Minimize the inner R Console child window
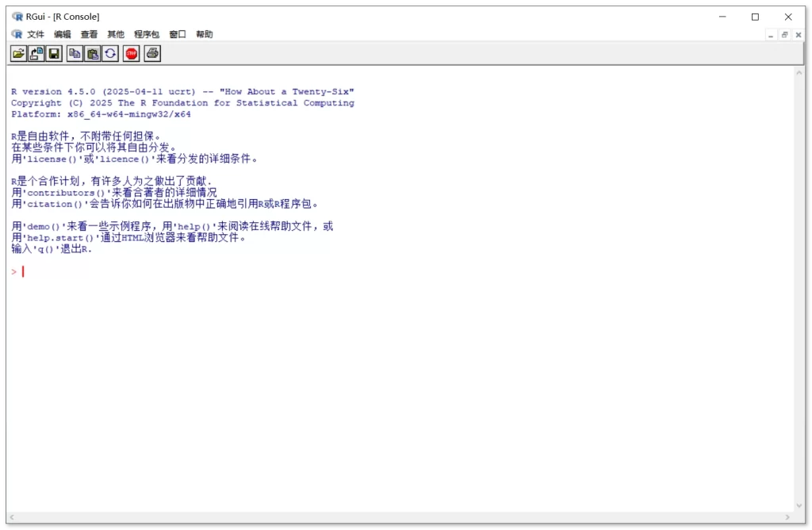Viewport: 812px width, 530px height. [771, 35]
